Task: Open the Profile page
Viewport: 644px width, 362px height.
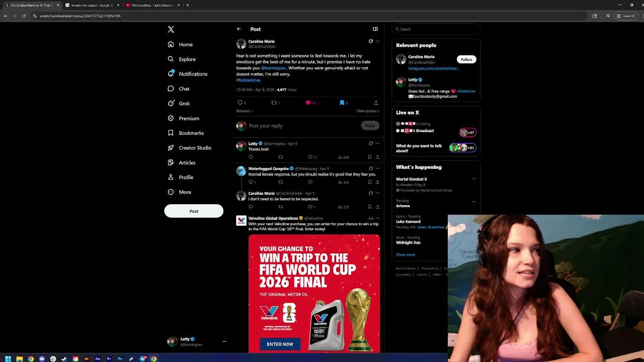Action: (x=181, y=177)
